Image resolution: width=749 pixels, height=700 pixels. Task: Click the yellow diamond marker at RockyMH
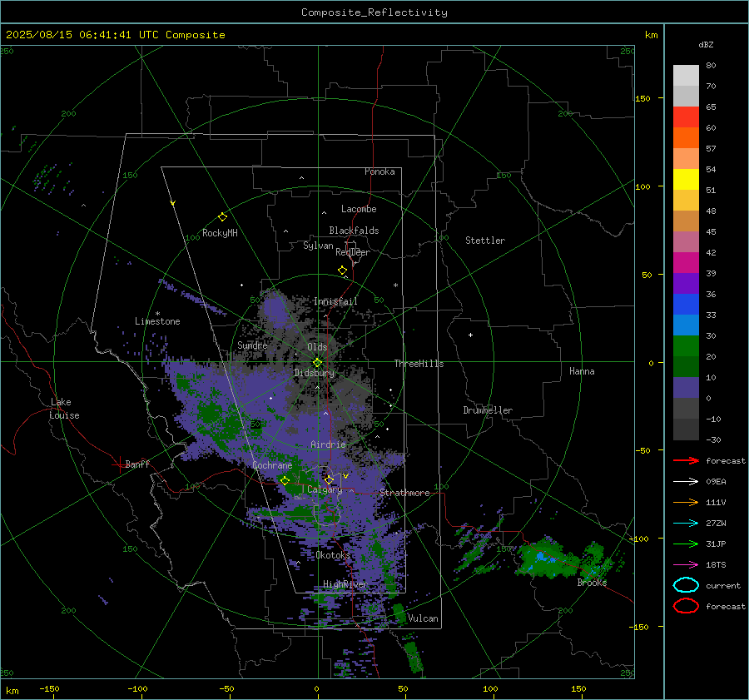tap(222, 217)
